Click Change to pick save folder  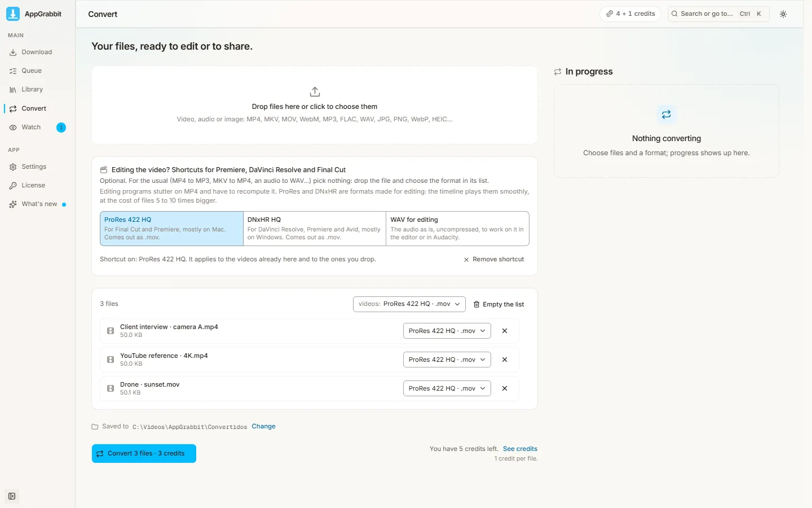pos(263,426)
